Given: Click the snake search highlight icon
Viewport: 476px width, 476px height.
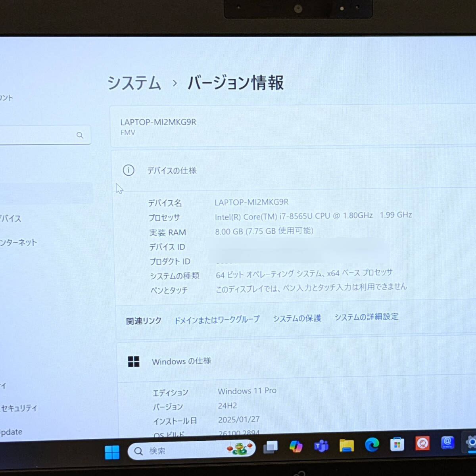Looking at the screenshot, I should (240, 449).
